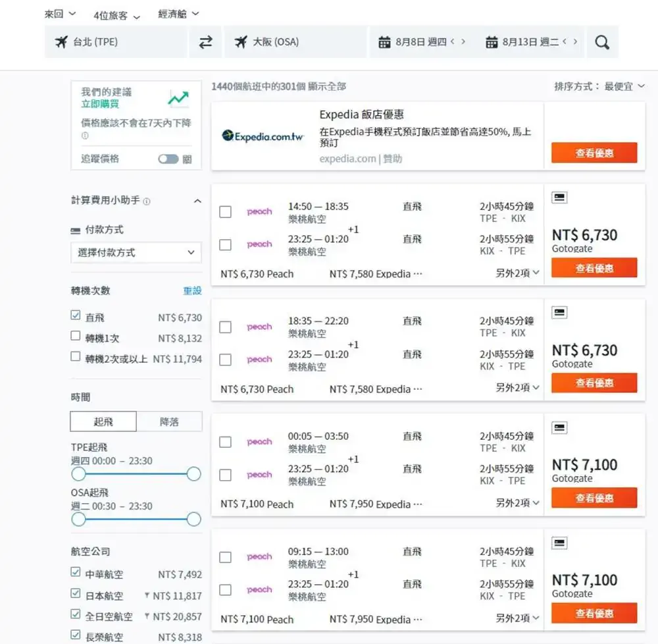Click 查看優惠 for the 09:15 flight
The width and height of the screenshot is (658, 644).
click(594, 613)
